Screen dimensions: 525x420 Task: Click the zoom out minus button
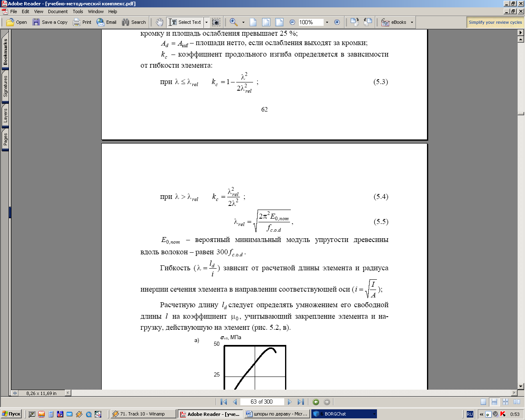coord(292,22)
